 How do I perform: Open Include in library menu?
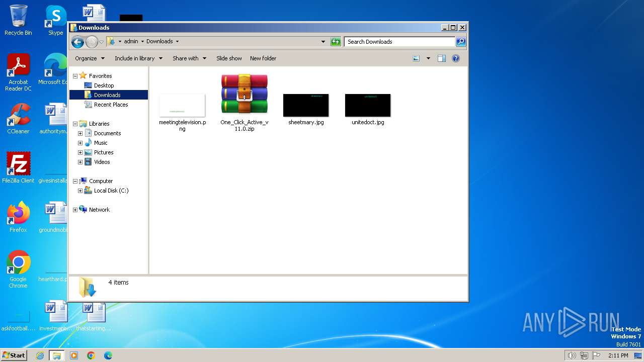pyautogui.click(x=138, y=58)
